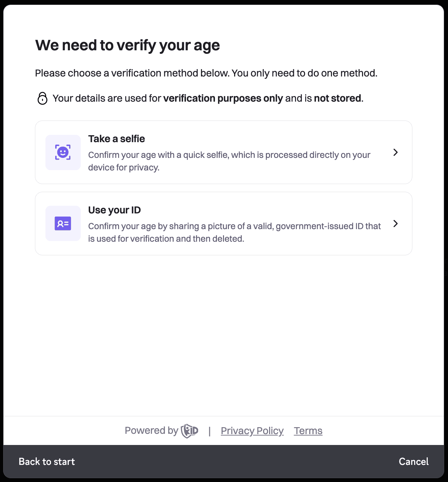Click the Back to start button

tap(46, 461)
